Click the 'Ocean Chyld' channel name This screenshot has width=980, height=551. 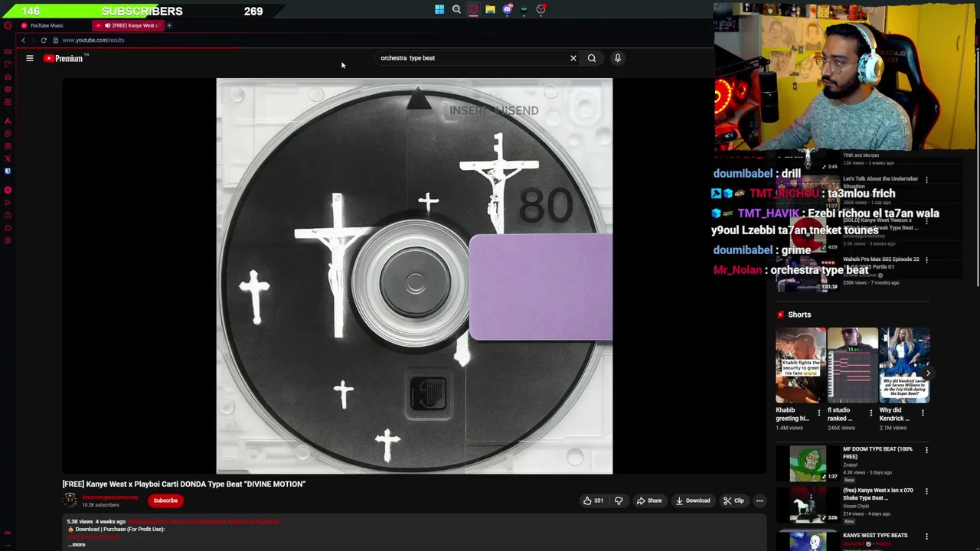pyautogui.click(x=857, y=506)
